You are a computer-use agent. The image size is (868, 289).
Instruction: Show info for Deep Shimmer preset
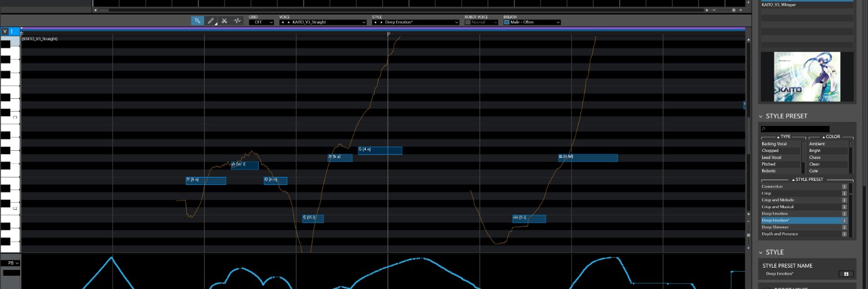[x=844, y=227]
